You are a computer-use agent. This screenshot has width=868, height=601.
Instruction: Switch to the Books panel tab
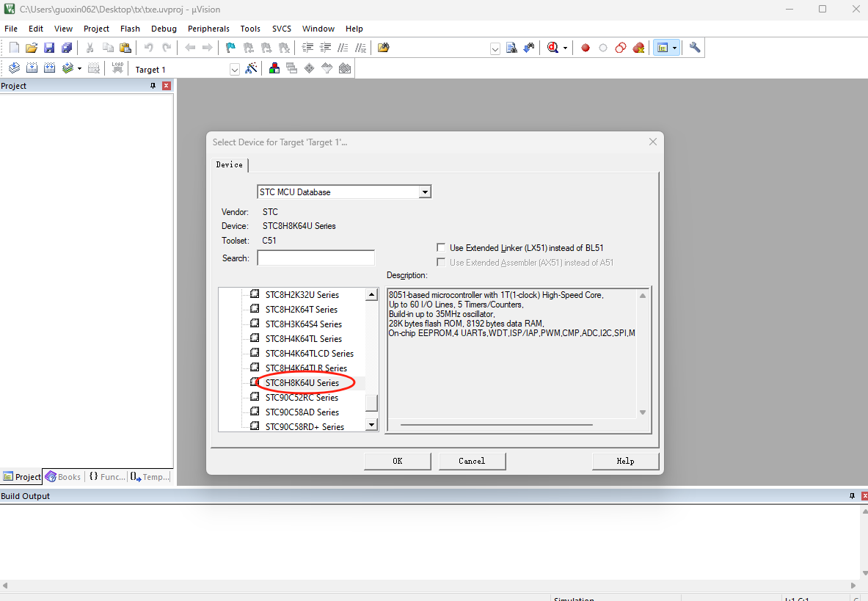pyautogui.click(x=63, y=476)
